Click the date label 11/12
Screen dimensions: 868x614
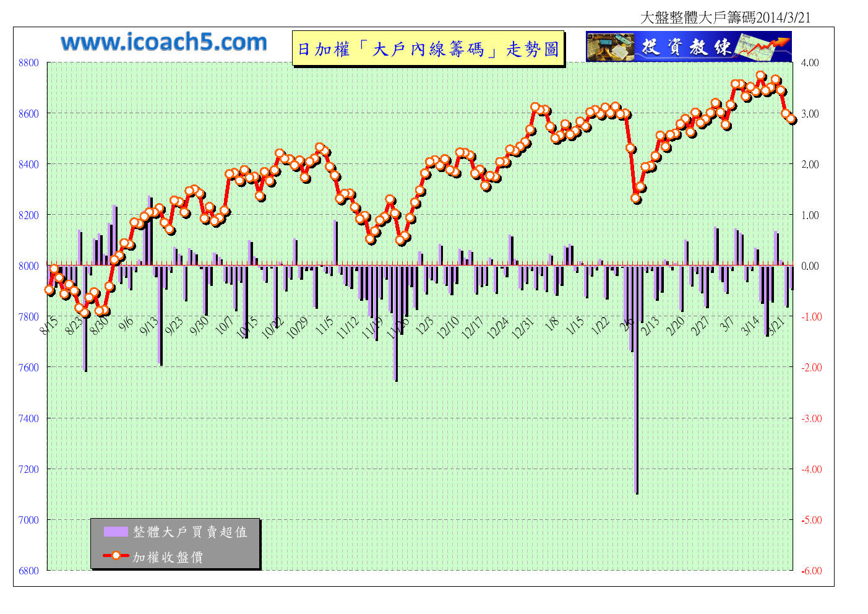[349, 327]
